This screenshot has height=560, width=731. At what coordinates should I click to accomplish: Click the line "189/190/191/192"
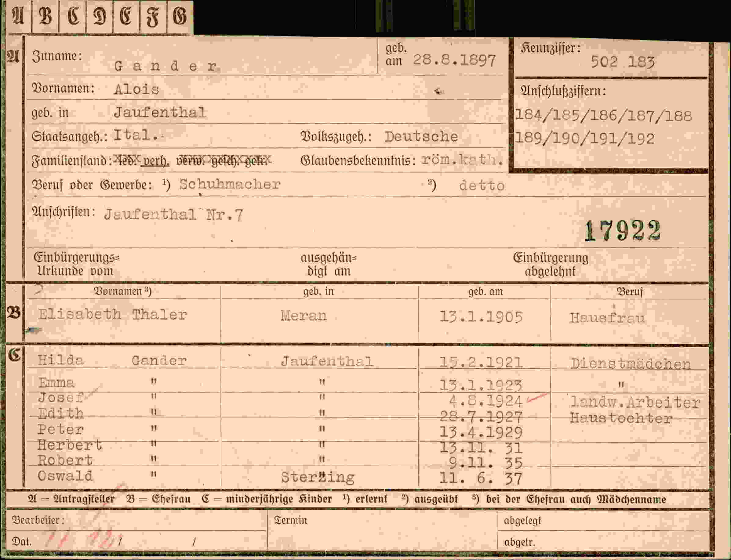tap(585, 138)
